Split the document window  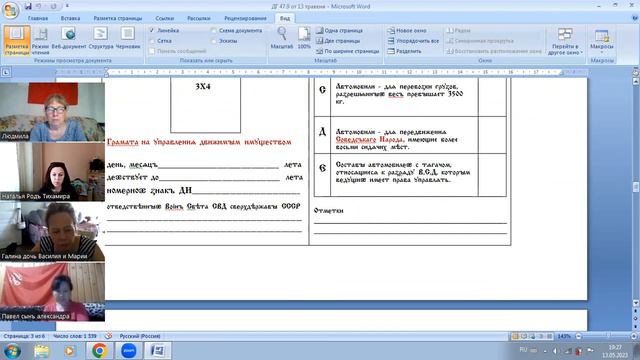point(404,51)
